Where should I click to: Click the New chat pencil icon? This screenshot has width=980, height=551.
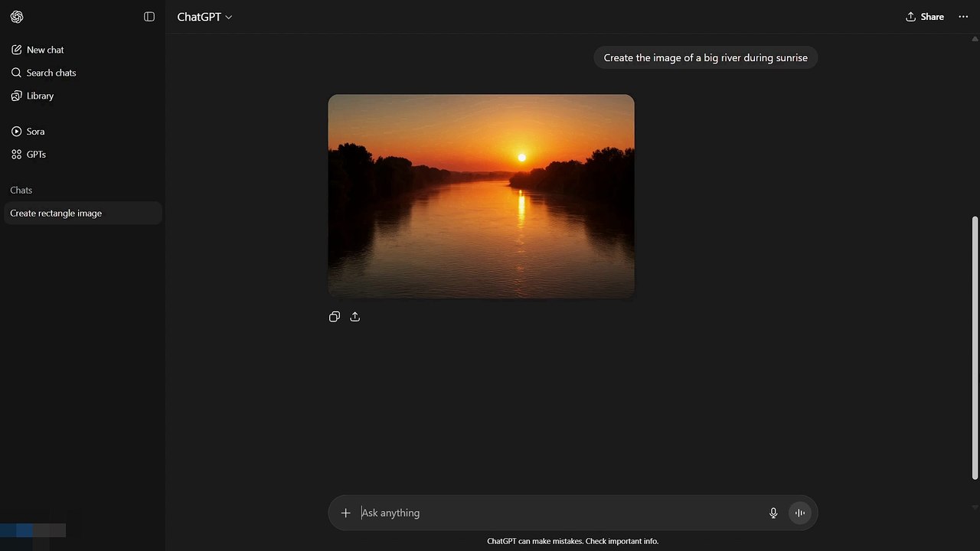pyautogui.click(x=16, y=50)
